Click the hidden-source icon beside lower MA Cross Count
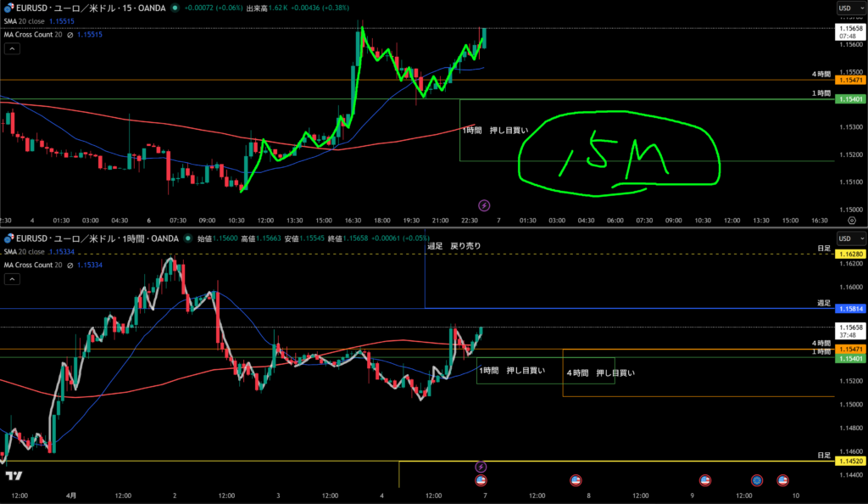868x504 pixels. pos(70,266)
